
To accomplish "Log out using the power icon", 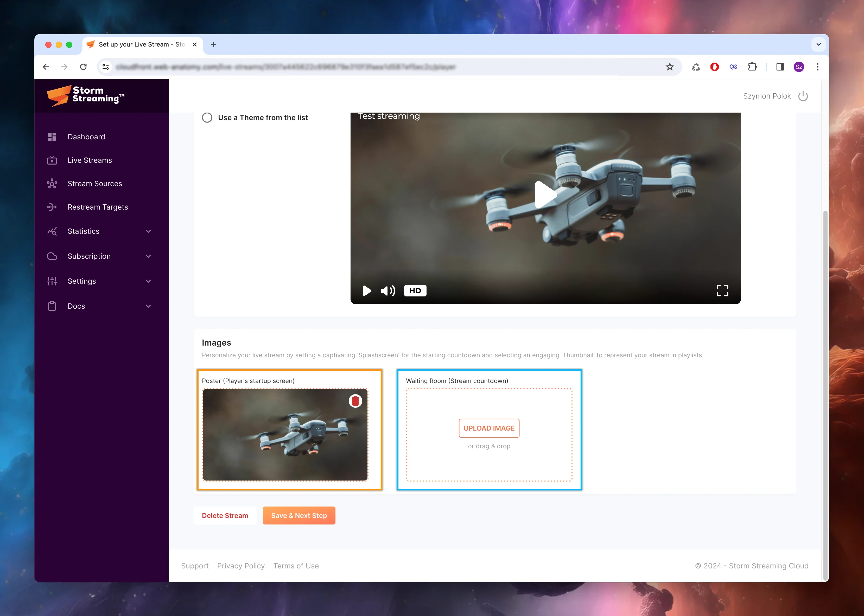I will point(803,96).
